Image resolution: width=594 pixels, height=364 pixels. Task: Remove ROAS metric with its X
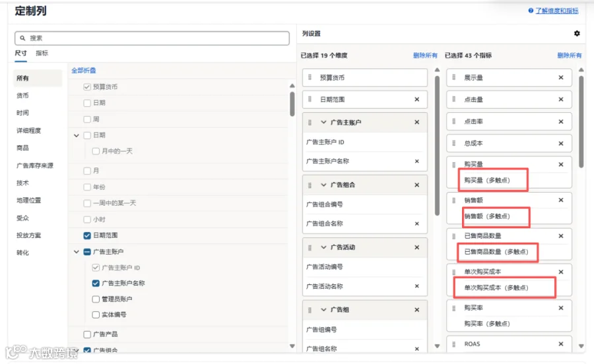pos(561,344)
